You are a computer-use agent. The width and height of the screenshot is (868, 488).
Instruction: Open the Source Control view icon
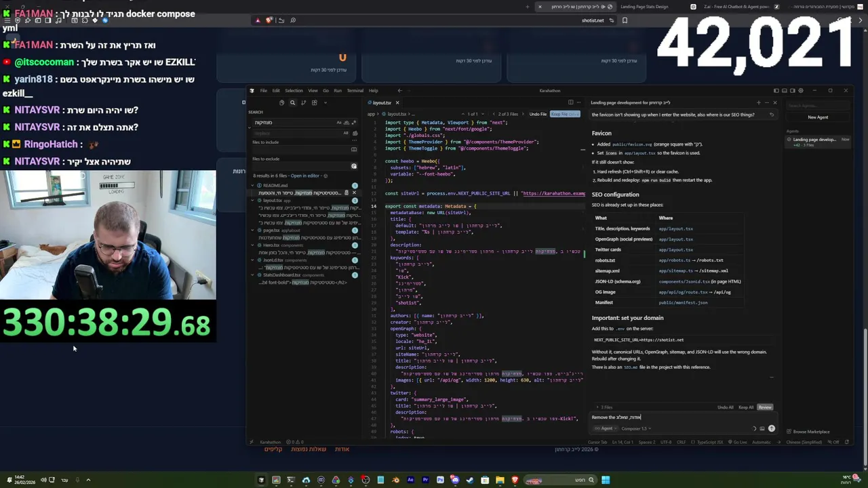pos(303,102)
